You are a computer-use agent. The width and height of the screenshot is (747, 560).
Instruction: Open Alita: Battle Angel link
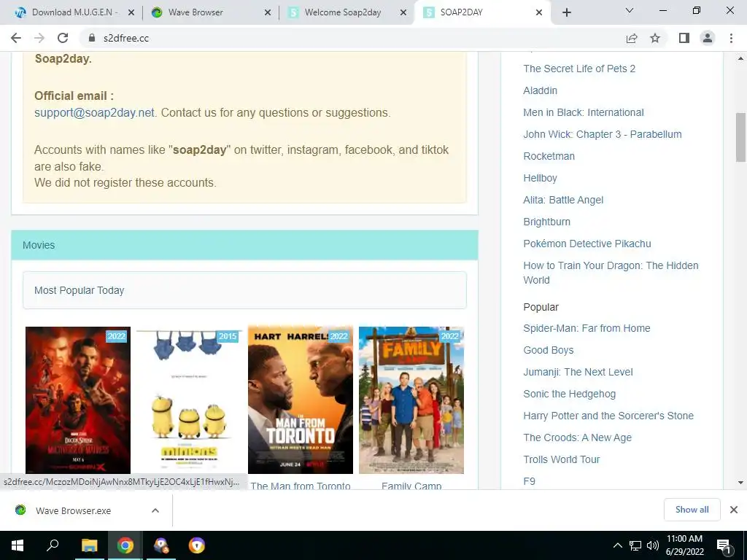pos(563,200)
